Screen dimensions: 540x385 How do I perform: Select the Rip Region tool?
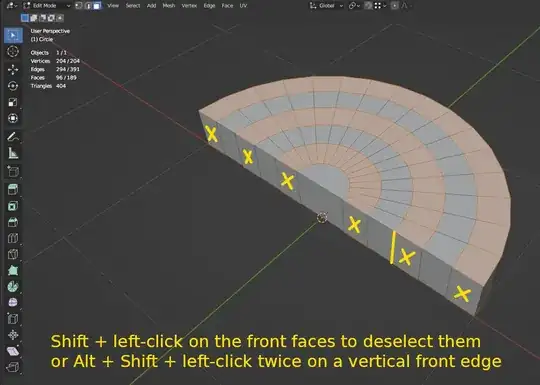click(x=13, y=367)
